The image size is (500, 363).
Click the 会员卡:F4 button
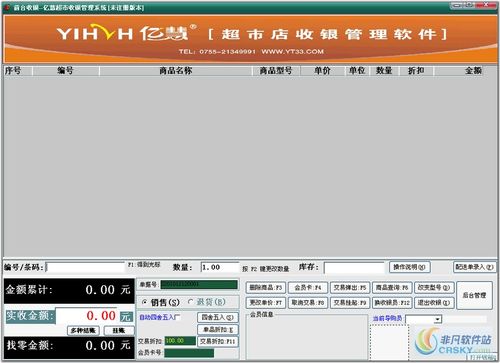tap(308, 287)
